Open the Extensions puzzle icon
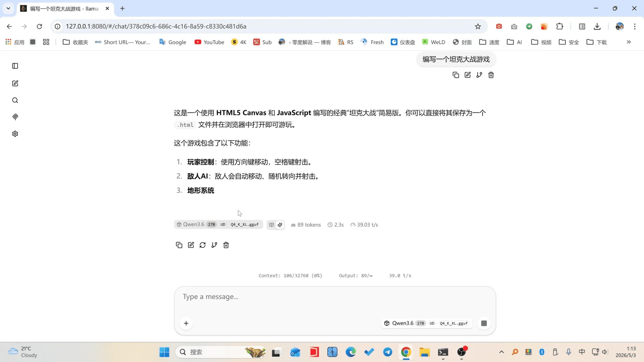This screenshot has height=362, width=644. 560,26
